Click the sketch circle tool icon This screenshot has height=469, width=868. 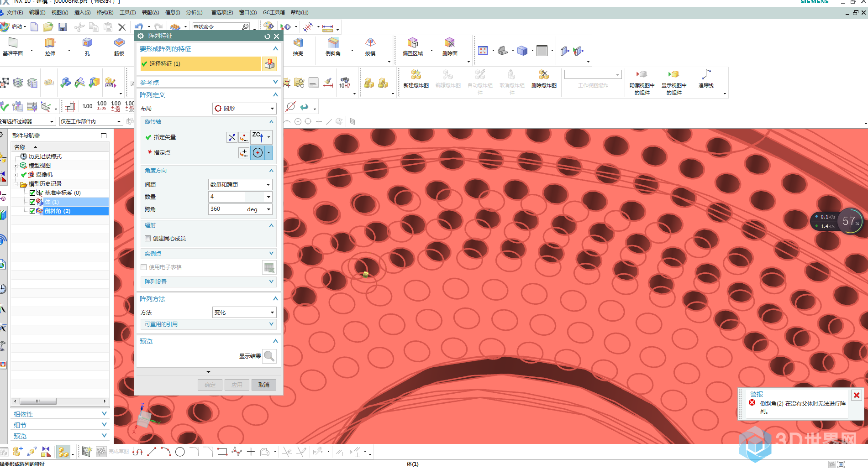point(180,452)
